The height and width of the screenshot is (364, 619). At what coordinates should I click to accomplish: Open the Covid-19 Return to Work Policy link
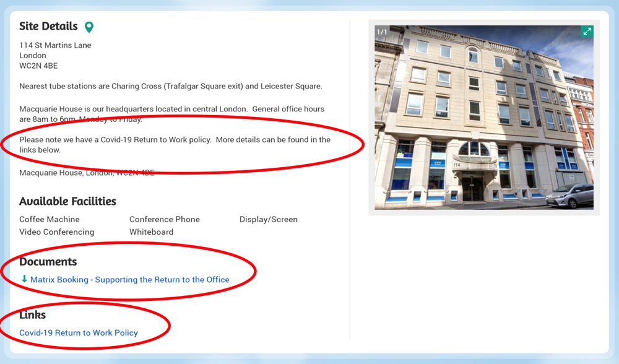[x=79, y=333]
